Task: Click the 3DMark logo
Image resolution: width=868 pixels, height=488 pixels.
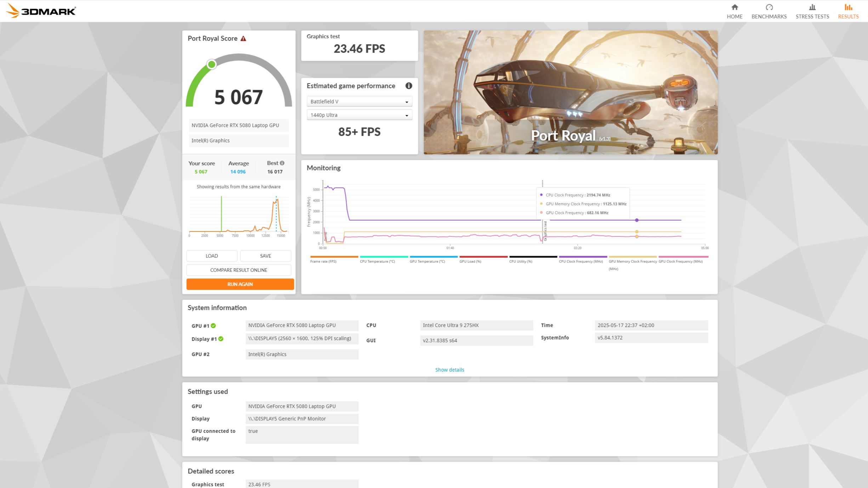Action: [x=41, y=11]
